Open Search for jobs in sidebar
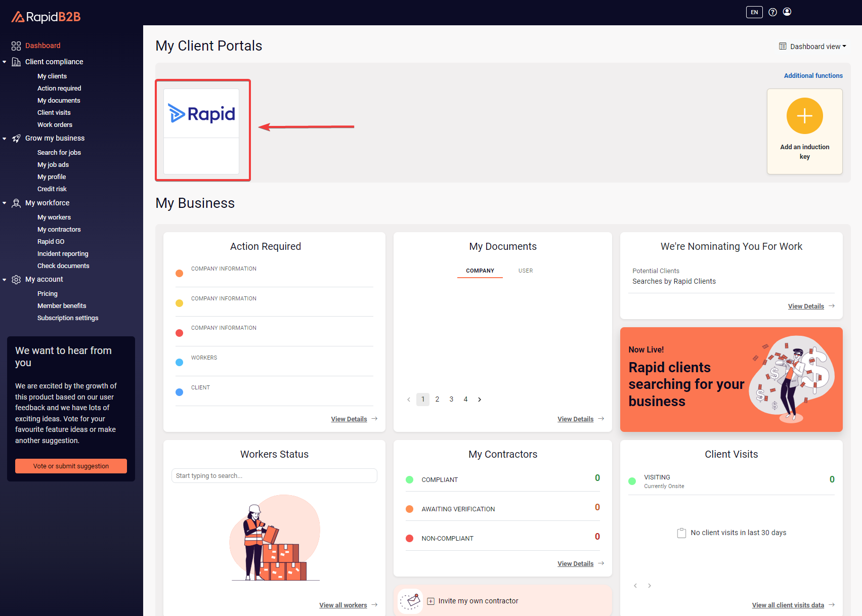Viewport: 862px width, 616px height. 59,153
